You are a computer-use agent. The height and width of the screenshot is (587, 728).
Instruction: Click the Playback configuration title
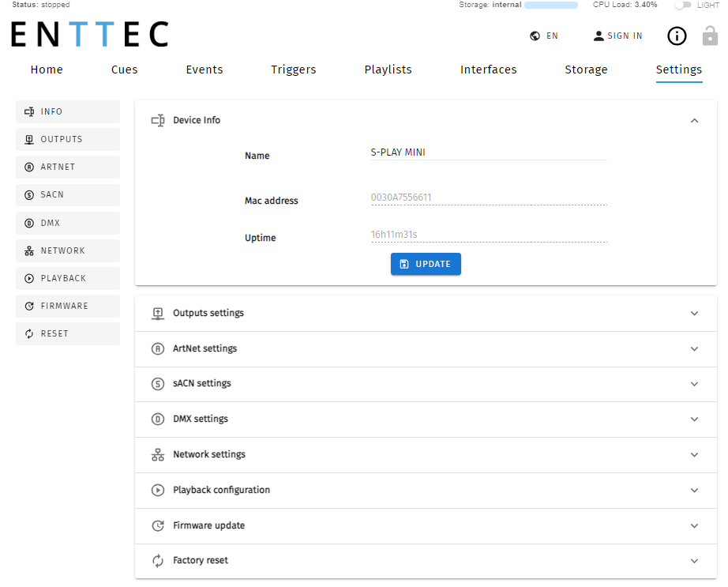click(221, 490)
